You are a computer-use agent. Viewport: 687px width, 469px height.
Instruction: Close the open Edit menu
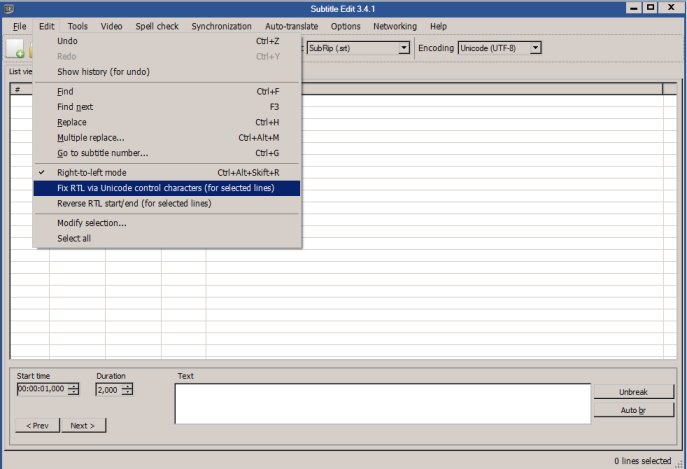click(46, 26)
